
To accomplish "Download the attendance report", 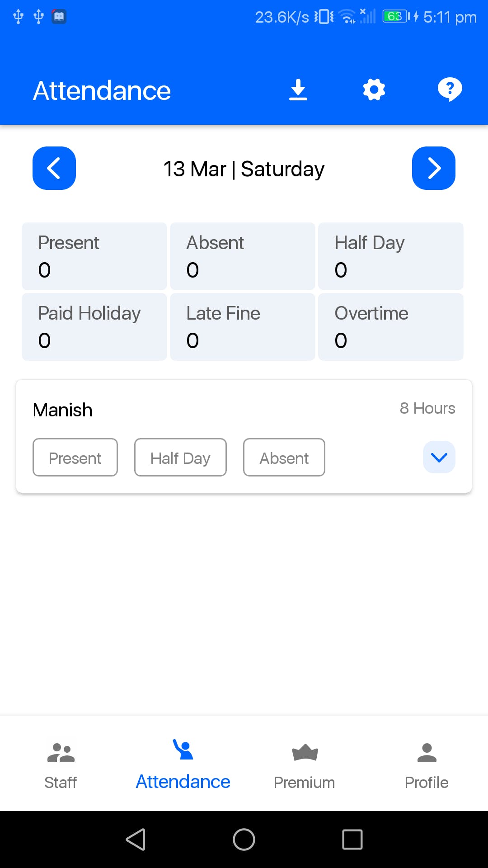I will (298, 90).
